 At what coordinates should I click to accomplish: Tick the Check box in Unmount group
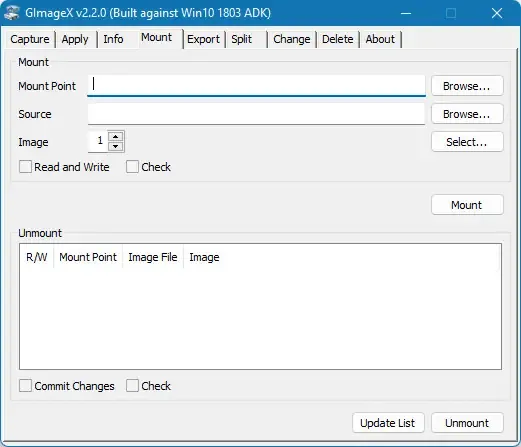(x=132, y=386)
